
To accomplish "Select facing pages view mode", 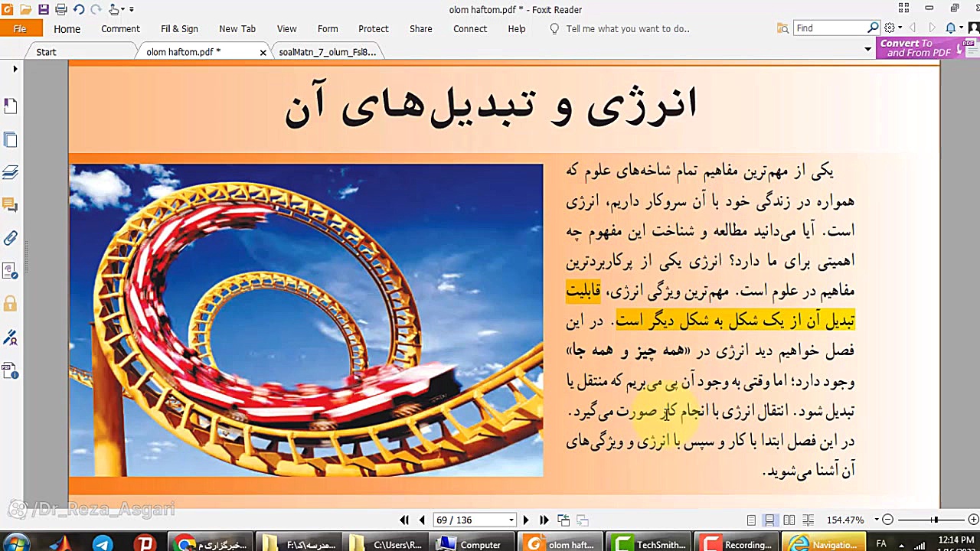I will click(789, 520).
